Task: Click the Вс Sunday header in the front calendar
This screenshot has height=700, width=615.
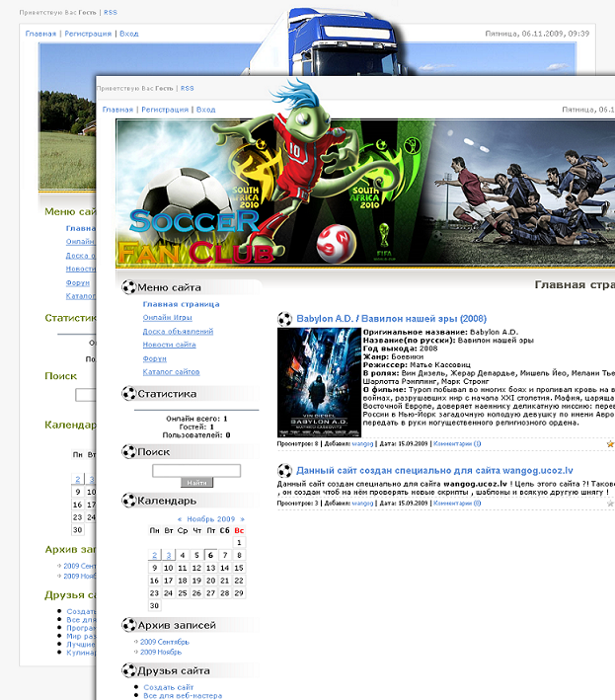Action: pos(239,530)
